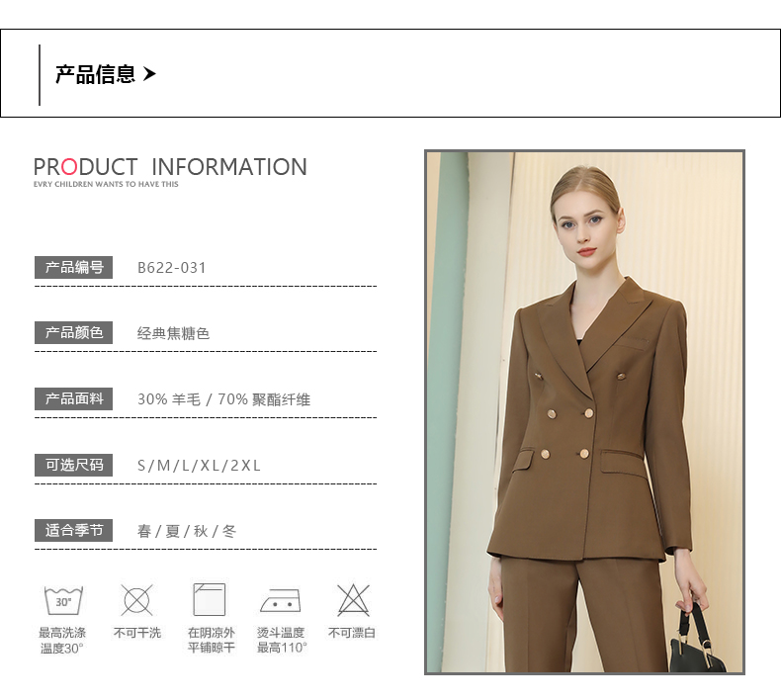This screenshot has width=781, height=700.
Task: Click the 产品信息 section heading
Action: coord(95,74)
